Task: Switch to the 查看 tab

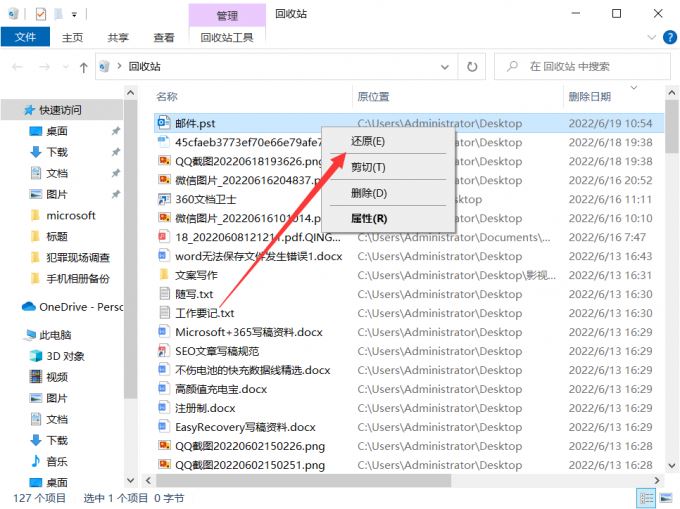Action: (164, 38)
